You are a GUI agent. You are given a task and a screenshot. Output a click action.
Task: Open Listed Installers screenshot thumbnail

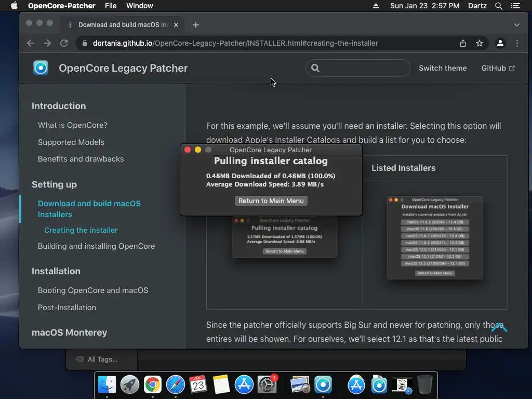pos(435,237)
